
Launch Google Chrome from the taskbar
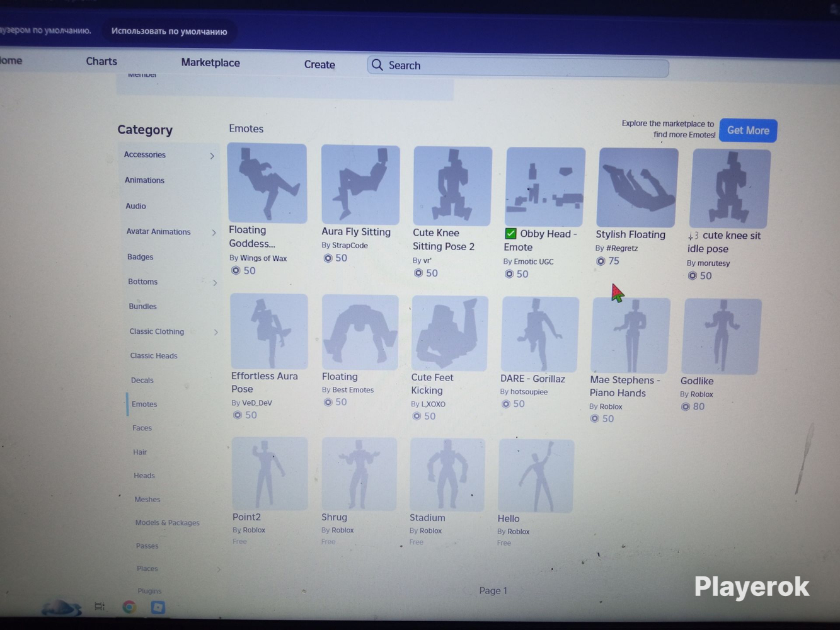(x=129, y=607)
